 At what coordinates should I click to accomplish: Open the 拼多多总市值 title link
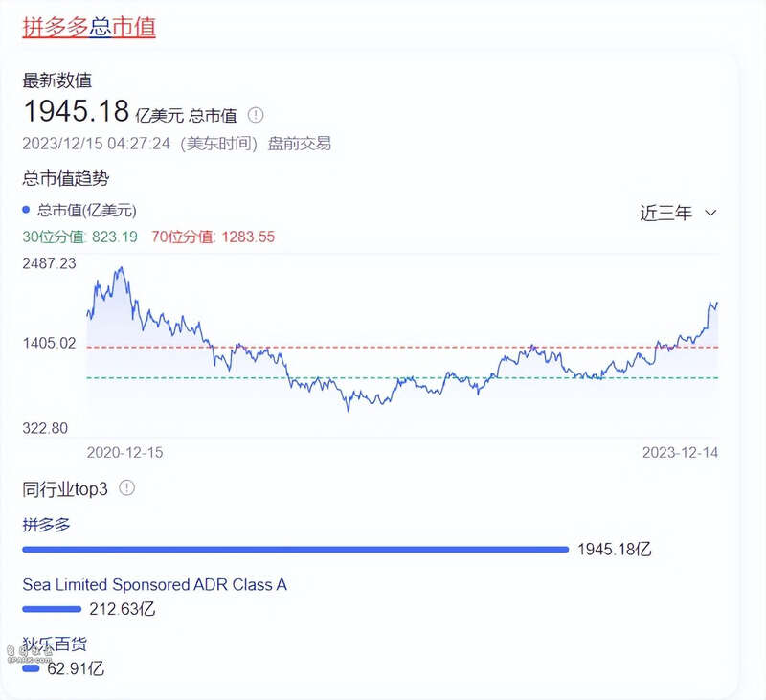(x=89, y=27)
